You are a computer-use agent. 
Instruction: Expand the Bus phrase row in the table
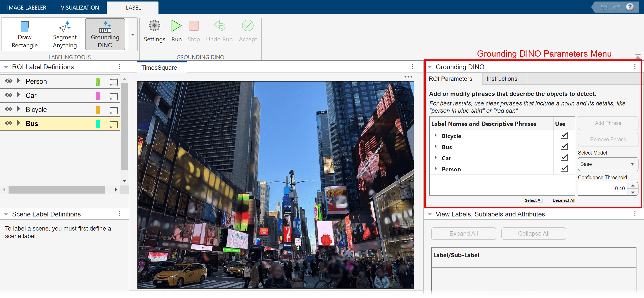pos(435,147)
